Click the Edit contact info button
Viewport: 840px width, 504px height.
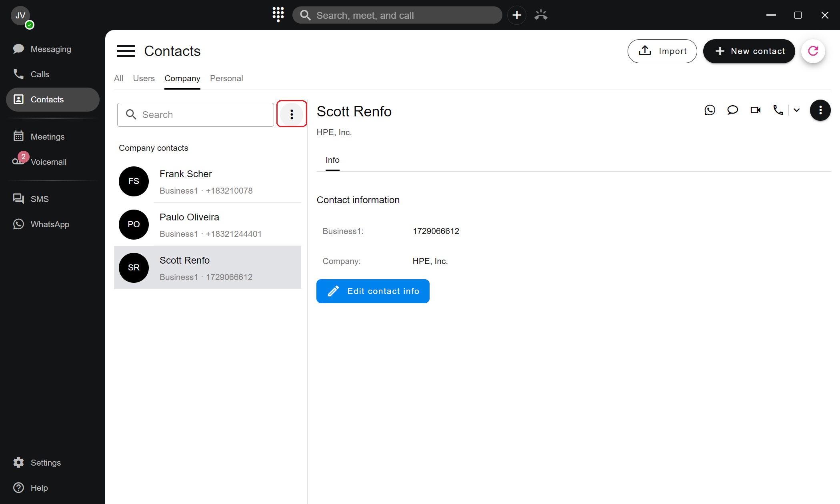(373, 291)
